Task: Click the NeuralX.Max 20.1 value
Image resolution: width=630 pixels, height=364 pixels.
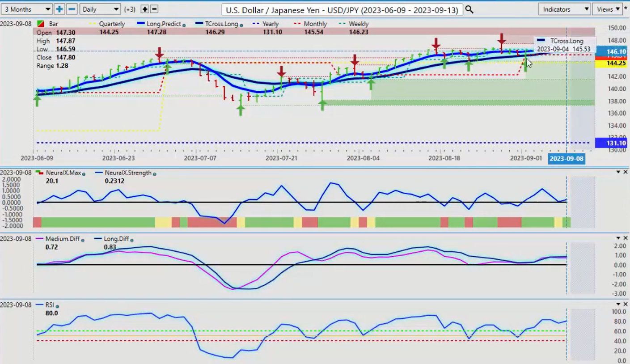Action: pos(51,181)
